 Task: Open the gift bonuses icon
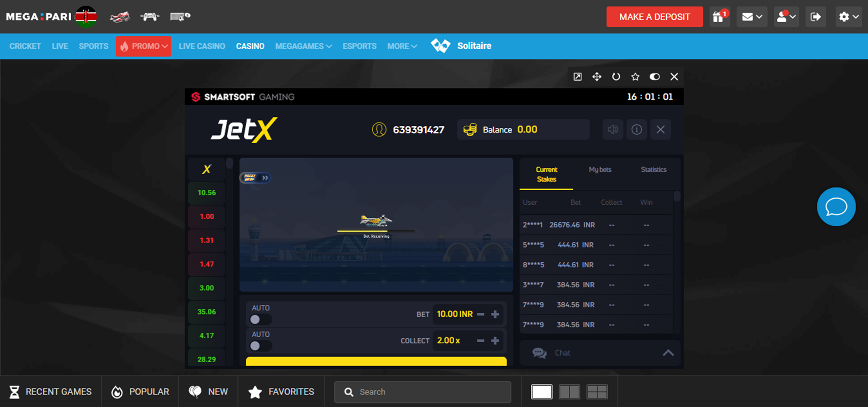click(x=720, y=17)
